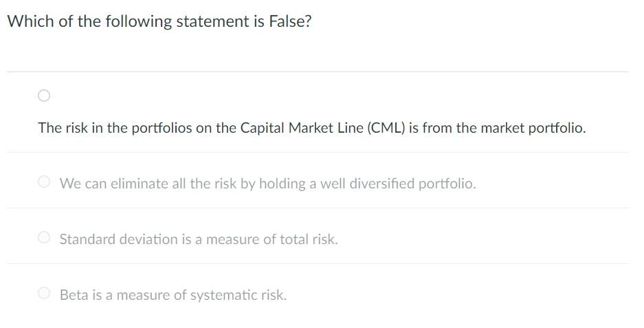
Task: Click the word 'Which' starting the question
Action: pos(26,22)
